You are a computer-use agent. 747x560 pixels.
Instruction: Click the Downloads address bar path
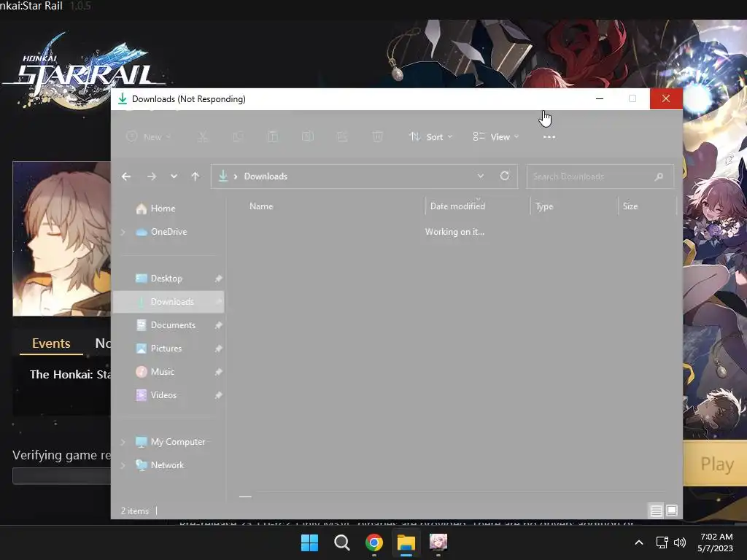pos(266,176)
